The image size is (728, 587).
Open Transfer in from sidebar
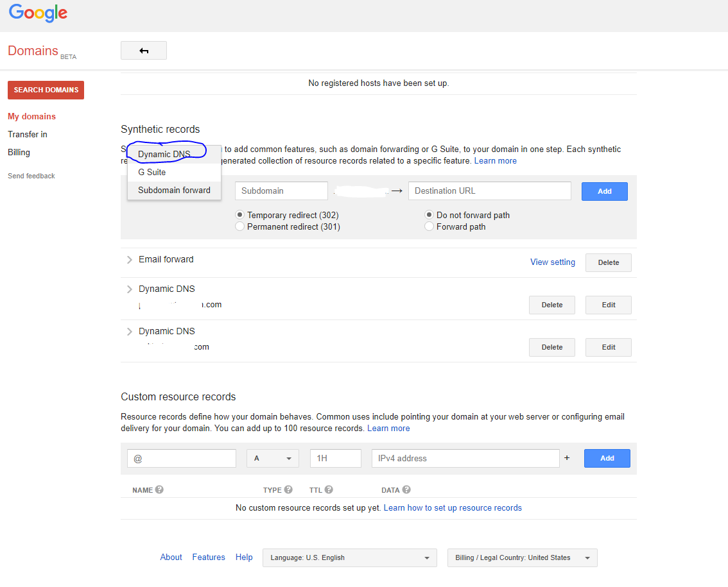(x=28, y=134)
